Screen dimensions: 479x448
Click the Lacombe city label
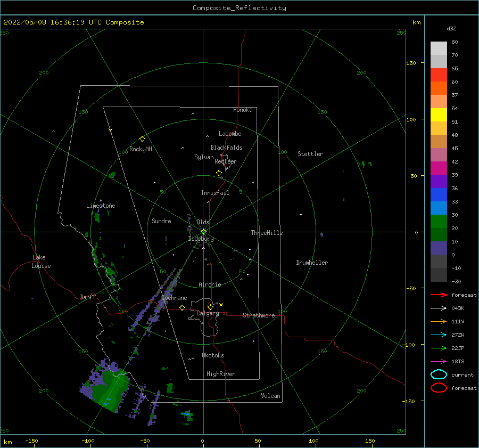click(230, 134)
